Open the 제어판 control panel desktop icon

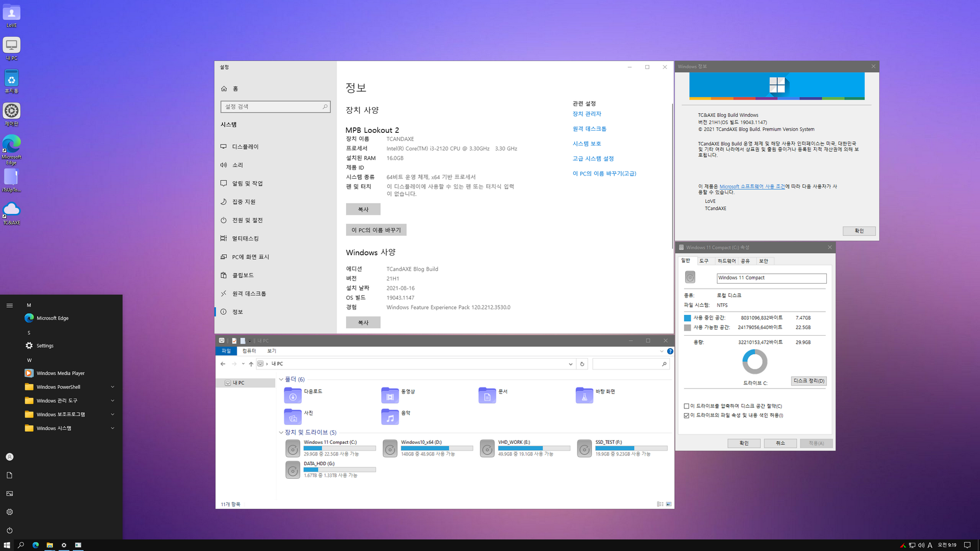11,114
